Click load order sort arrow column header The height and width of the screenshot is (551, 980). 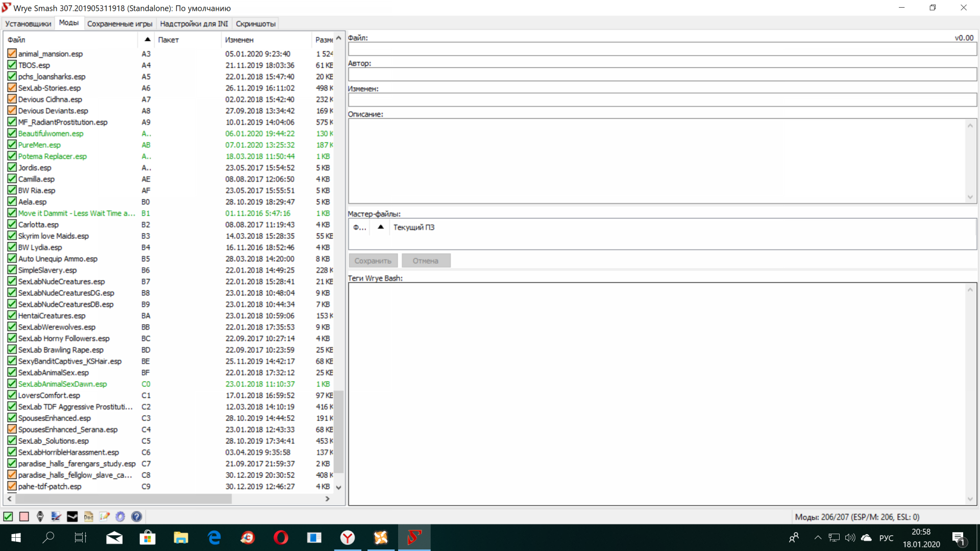147,39
